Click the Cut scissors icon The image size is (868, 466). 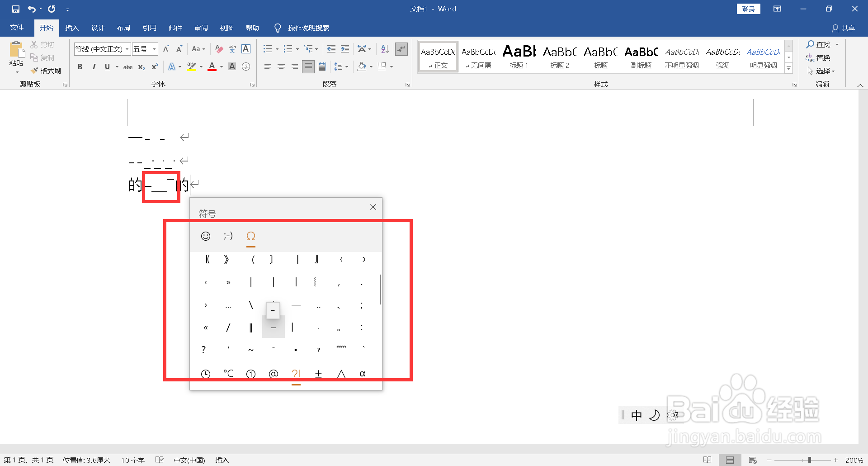[34, 44]
